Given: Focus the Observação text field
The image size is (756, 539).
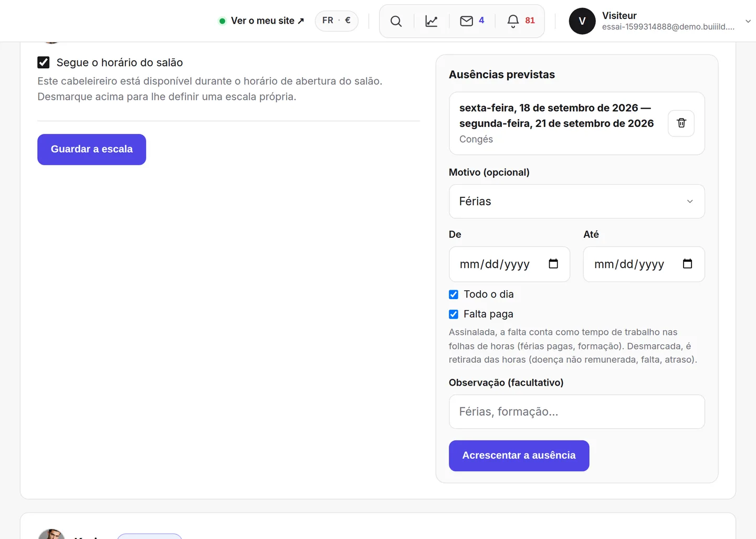Looking at the screenshot, I should [576, 412].
